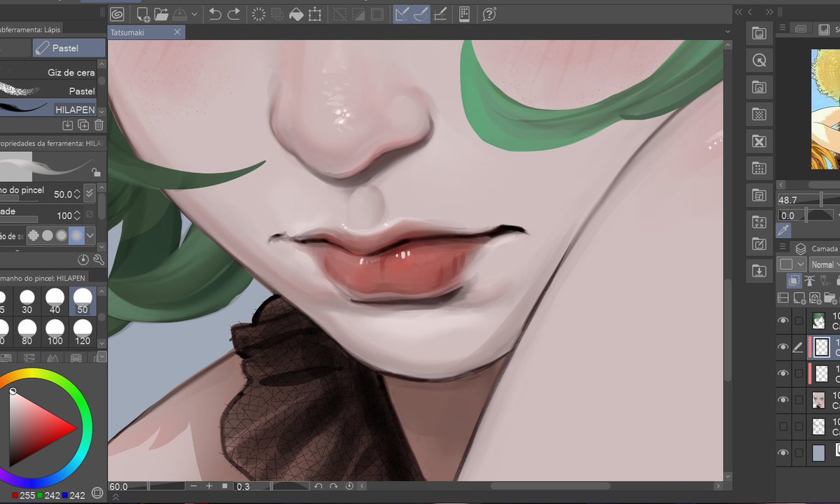Image resolution: width=840 pixels, height=504 pixels.
Task: Set as reference layer lighthouse icon
Action: click(811, 281)
